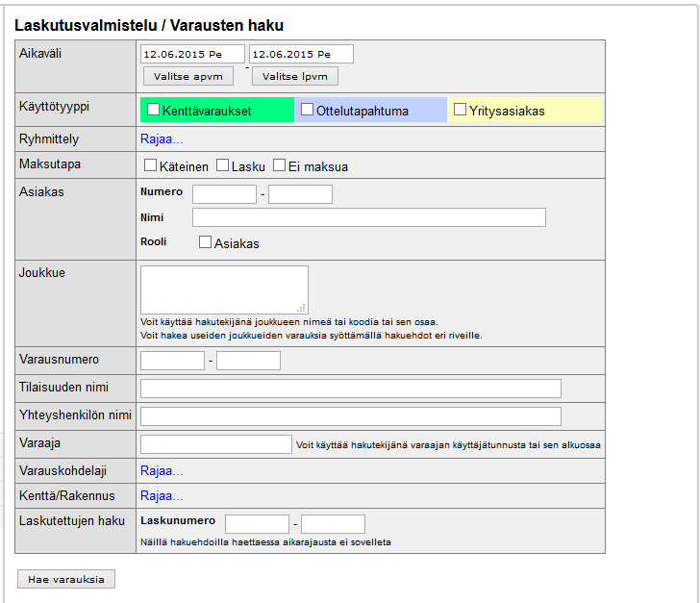
Task: Click the Valitse lpvm button
Action: pos(294,76)
